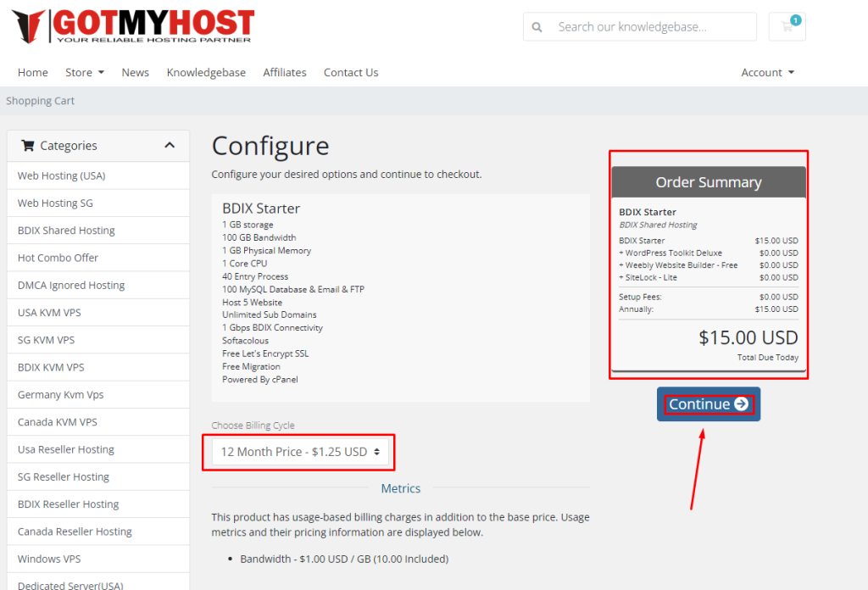Open the shopping cart icon
Viewport: 868px width, 590px height.
pyautogui.click(x=787, y=27)
